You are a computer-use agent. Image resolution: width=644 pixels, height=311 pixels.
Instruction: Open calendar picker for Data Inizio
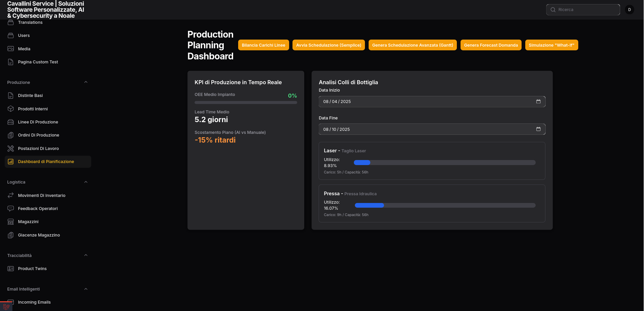click(538, 102)
